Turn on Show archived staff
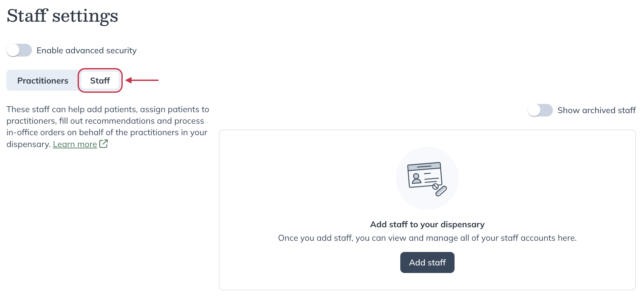The image size is (644, 298). point(540,111)
